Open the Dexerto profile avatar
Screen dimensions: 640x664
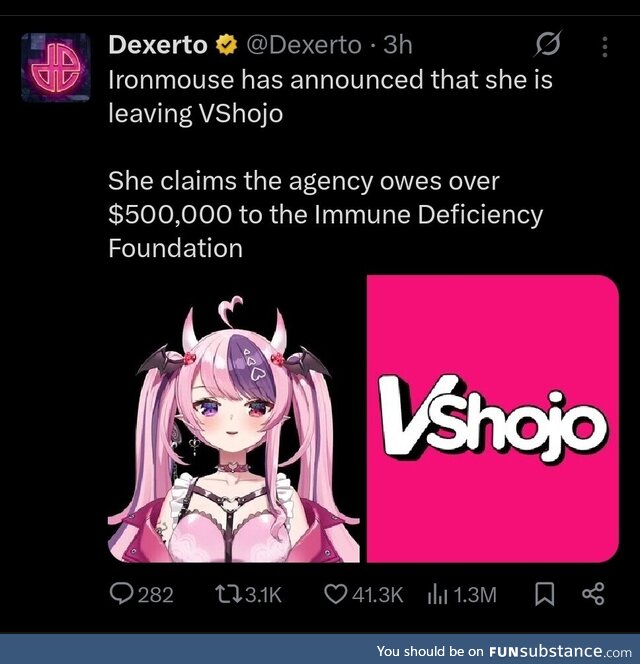click(x=55, y=67)
